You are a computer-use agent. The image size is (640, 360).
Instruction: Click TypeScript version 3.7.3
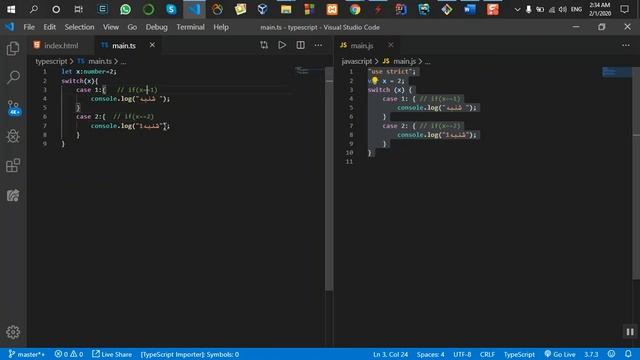(591, 354)
